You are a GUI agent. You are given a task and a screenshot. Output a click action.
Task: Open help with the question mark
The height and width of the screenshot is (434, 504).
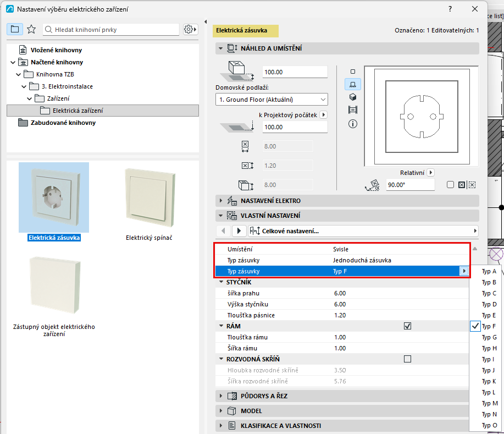coord(450,9)
